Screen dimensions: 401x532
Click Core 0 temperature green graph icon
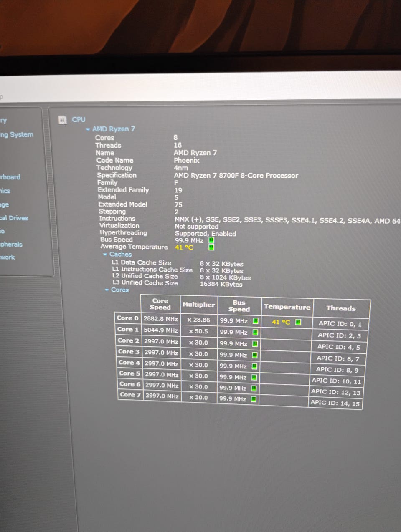pos(298,322)
